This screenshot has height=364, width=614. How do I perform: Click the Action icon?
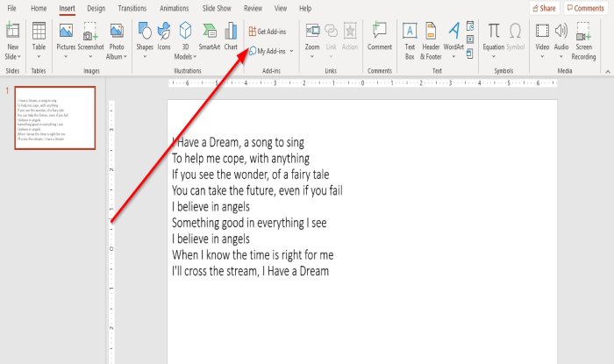(x=350, y=31)
